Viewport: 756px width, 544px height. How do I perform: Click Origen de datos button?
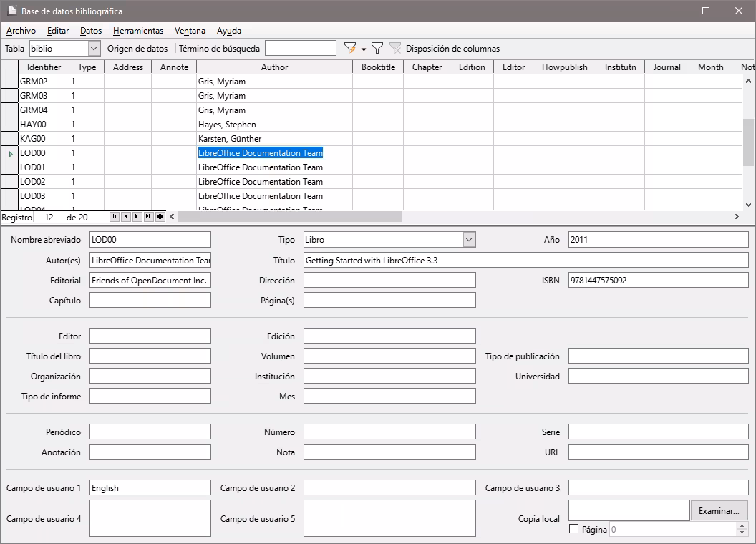137,49
